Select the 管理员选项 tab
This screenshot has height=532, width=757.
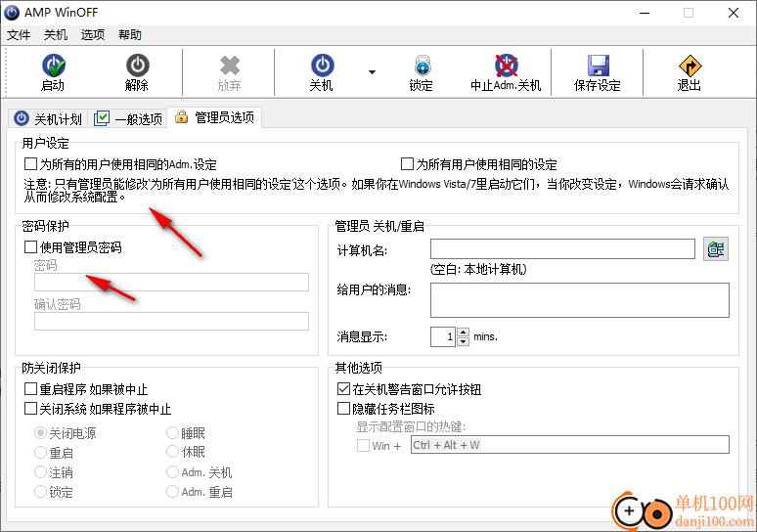coord(214,117)
